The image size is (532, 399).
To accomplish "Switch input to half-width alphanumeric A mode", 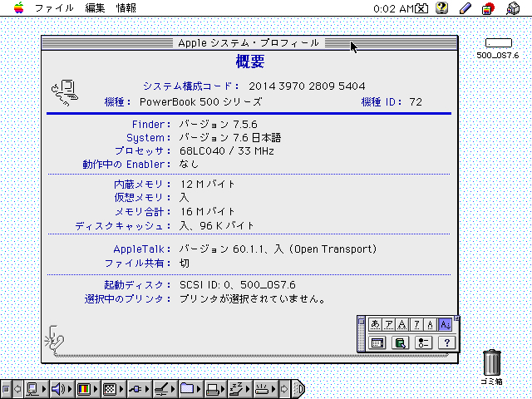I will [431, 325].
